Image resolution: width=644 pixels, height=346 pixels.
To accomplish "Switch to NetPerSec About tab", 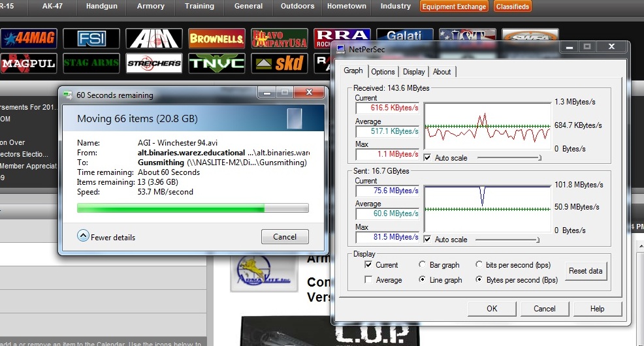I will (x=442, y=72).
